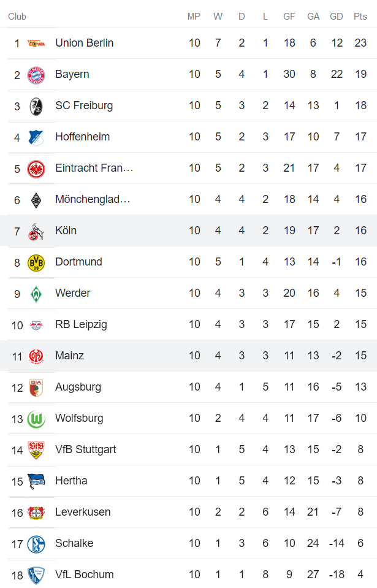This screenshot has height=588, width=377.
Task: Click the Werder Bremen badge
Action: tap(36, 293)
